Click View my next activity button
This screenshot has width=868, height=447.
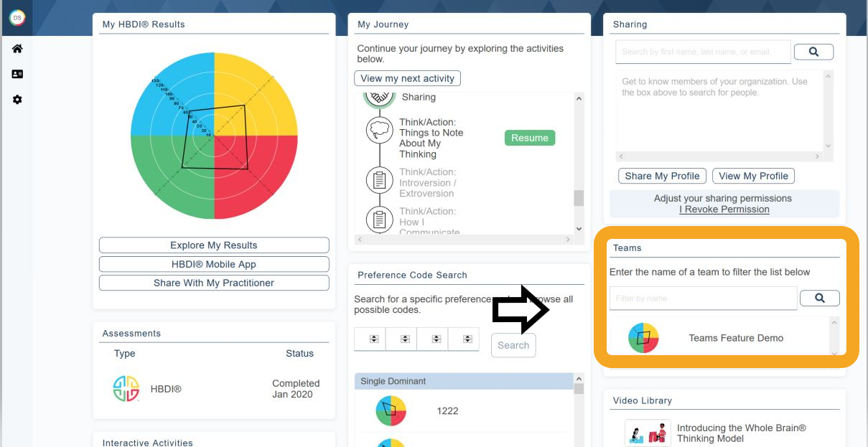pyautogui.click(x=407, y=78)
